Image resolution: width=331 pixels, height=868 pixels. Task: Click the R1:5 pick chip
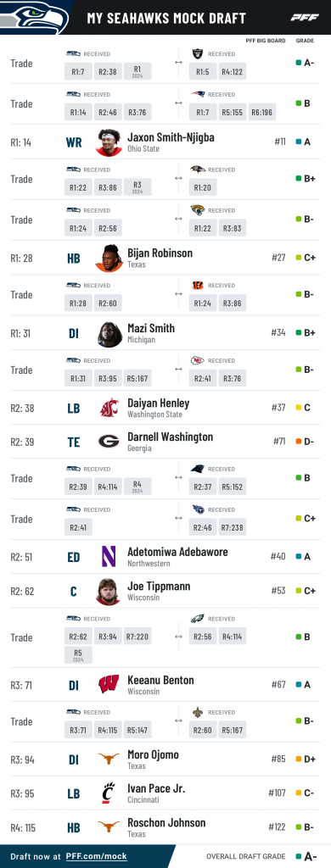[x=202, y=71]
